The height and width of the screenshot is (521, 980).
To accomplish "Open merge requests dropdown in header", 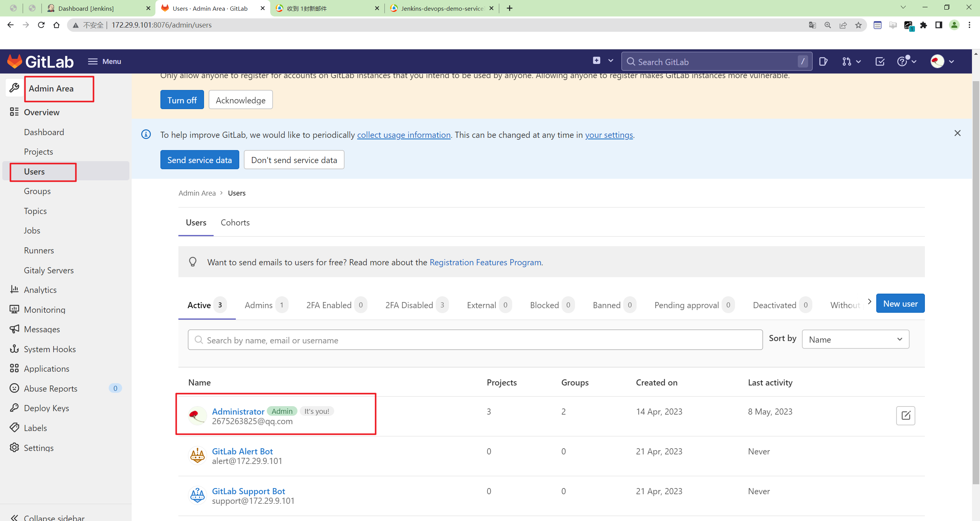I will [851, 61].
